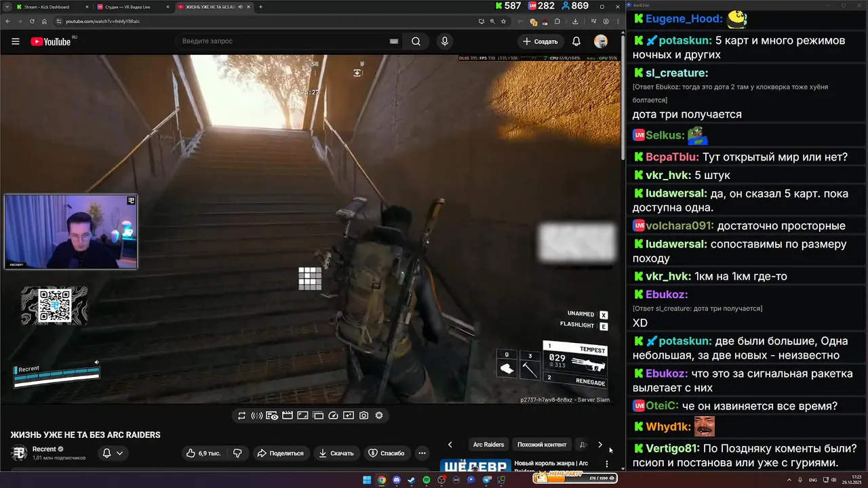Enable cinema mode clapperboard icon
Viewport: 868px width, 488px height.
pyautogui.click(x=288, y=415)
